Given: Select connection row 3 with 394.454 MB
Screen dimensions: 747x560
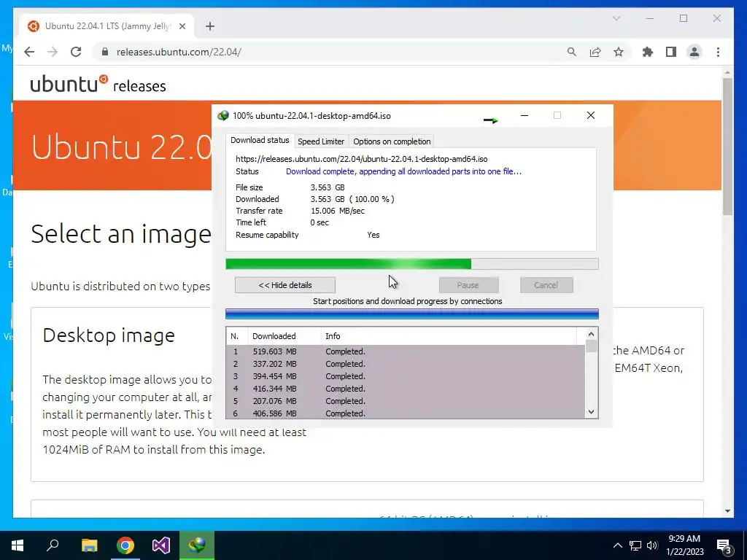Looking at the screenshot, I should pyautogui.click(x=406, y=376).
